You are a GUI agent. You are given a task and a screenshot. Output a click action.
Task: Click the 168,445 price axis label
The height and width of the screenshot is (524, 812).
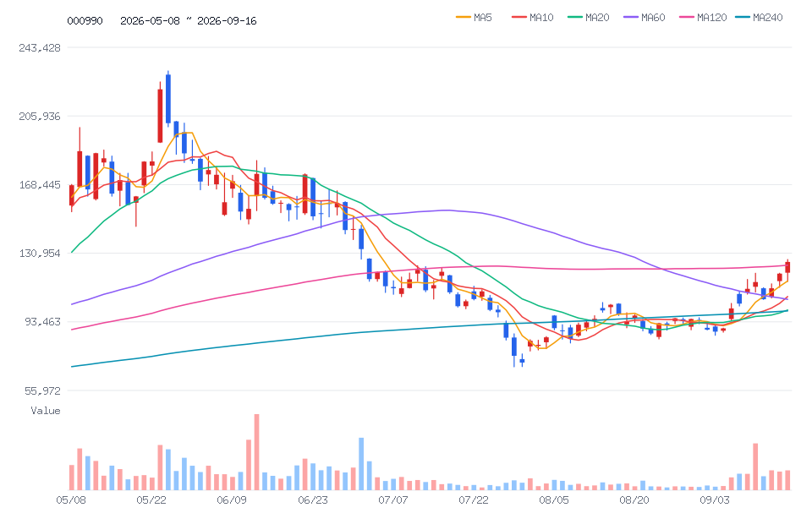40,185
